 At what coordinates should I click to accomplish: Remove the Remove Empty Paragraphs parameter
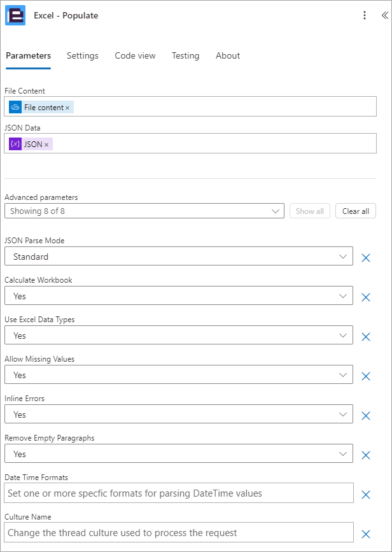366,455
